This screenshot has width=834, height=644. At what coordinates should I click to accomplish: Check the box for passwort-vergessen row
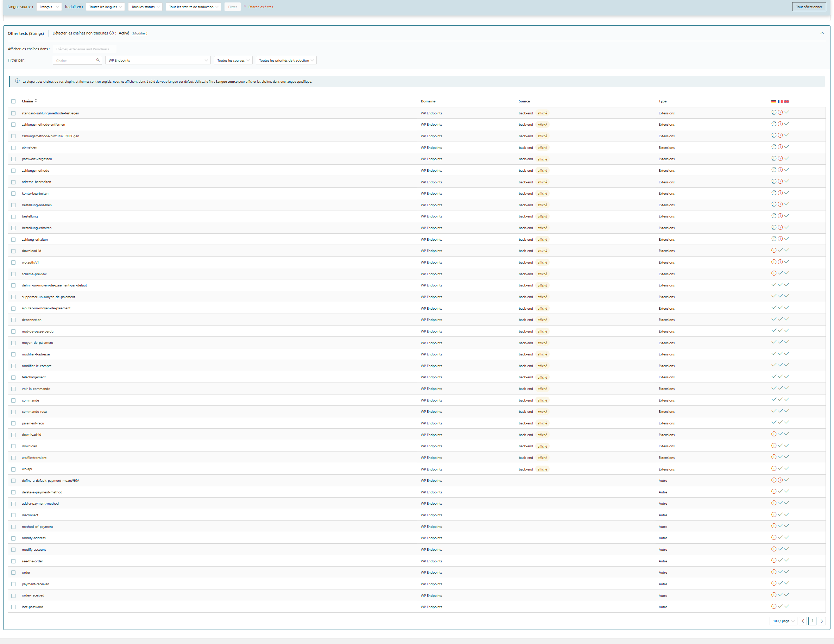[13, 159]
